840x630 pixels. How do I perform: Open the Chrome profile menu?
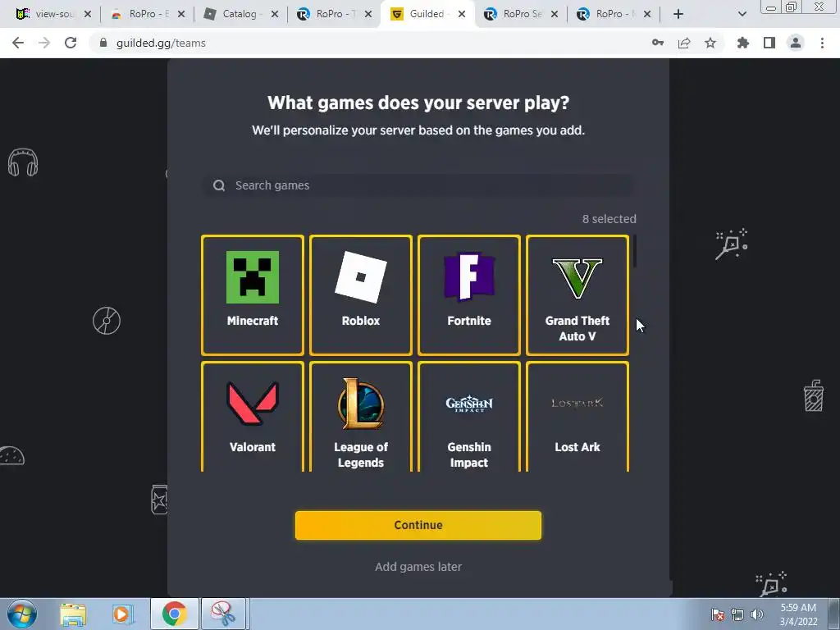(796, 43)
